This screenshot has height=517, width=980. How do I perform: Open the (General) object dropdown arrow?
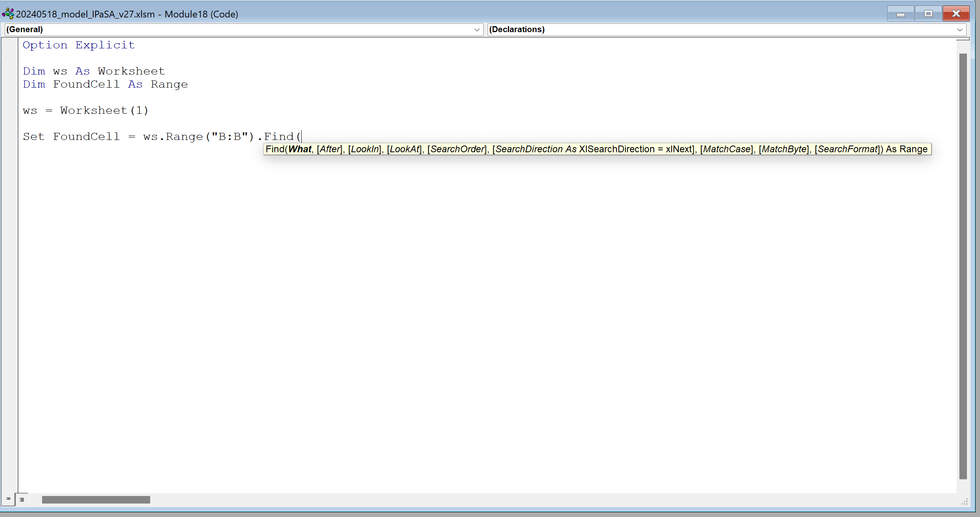click(x=477, y=30)
